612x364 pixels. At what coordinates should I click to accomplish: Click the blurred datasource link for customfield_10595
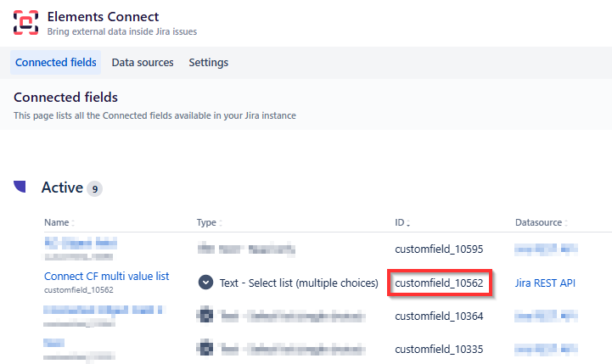pyautogui.click(x=545, y=249)
